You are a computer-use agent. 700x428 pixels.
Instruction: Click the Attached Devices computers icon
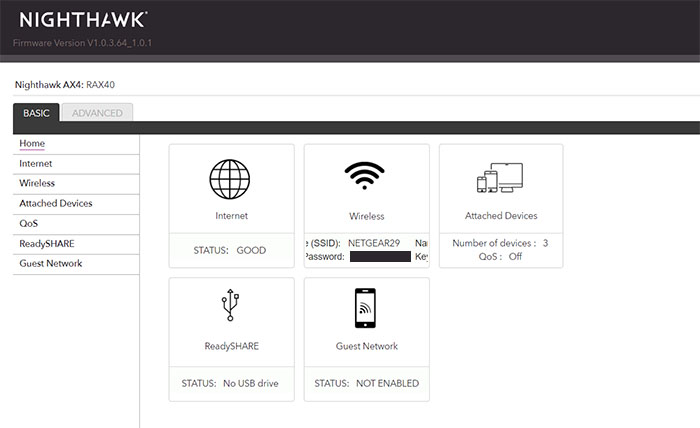(500, 178)
